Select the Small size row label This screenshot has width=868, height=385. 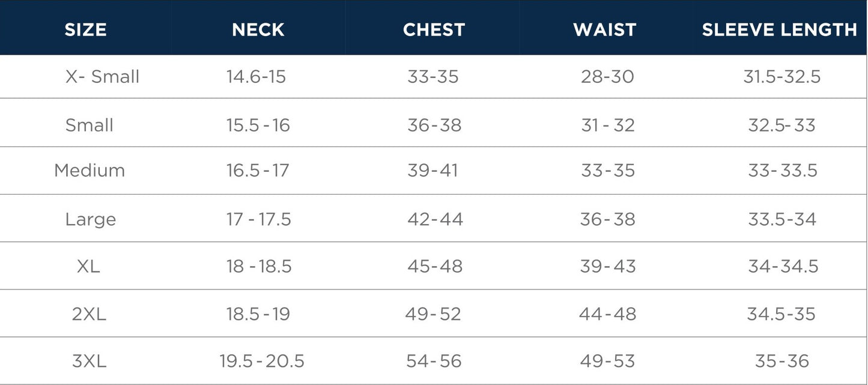point(90,125)
